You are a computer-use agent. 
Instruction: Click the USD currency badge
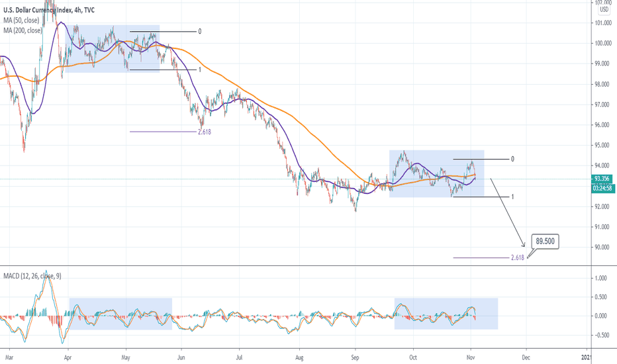pos(604,9)
